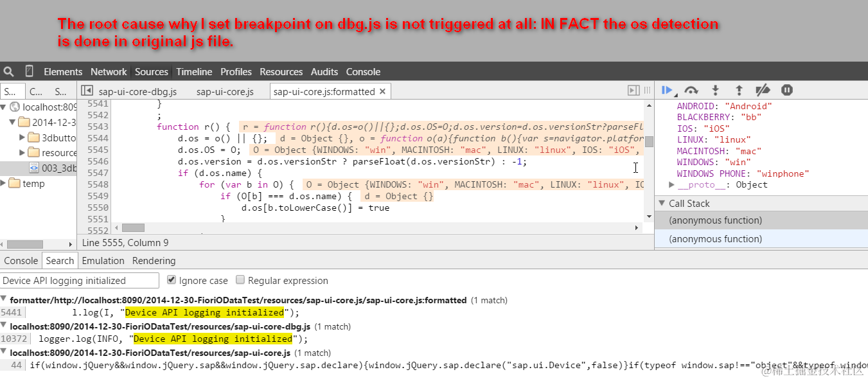Close the sap-ui-core.js:formatted tab
Viewport: 868px width, 381px height.
coord(383,91)
